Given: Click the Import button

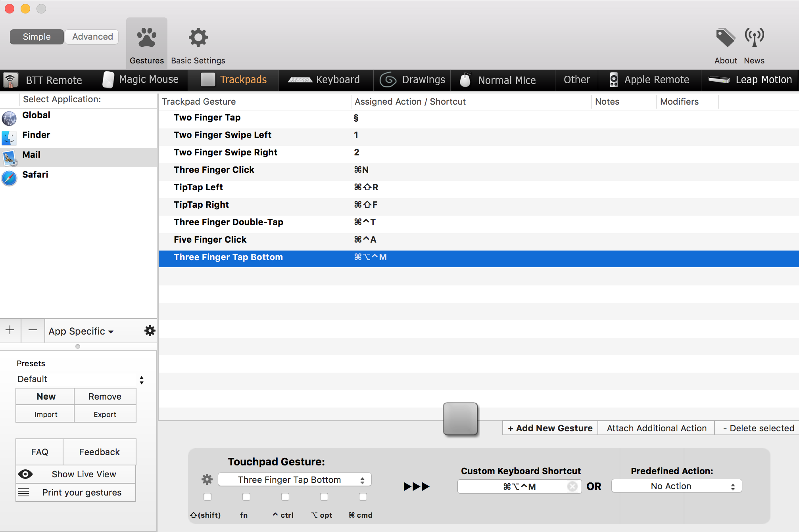Looking at the screenshot, I should click(x=46, y=414).
